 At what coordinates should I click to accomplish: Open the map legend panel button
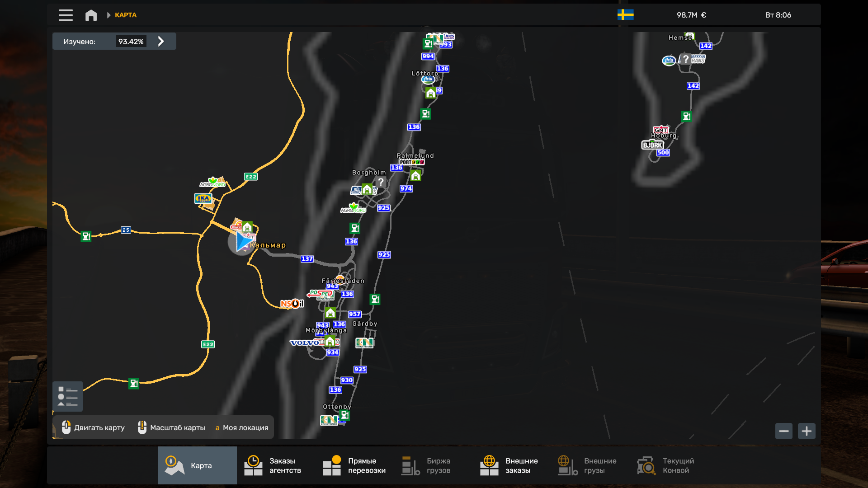(68, 396)
